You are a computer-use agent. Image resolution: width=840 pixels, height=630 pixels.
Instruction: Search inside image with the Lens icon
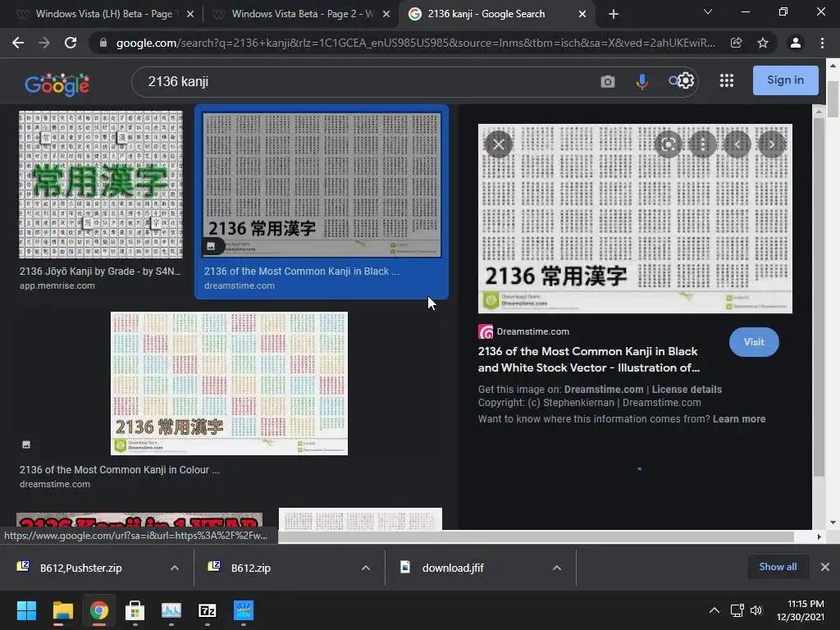668,144
